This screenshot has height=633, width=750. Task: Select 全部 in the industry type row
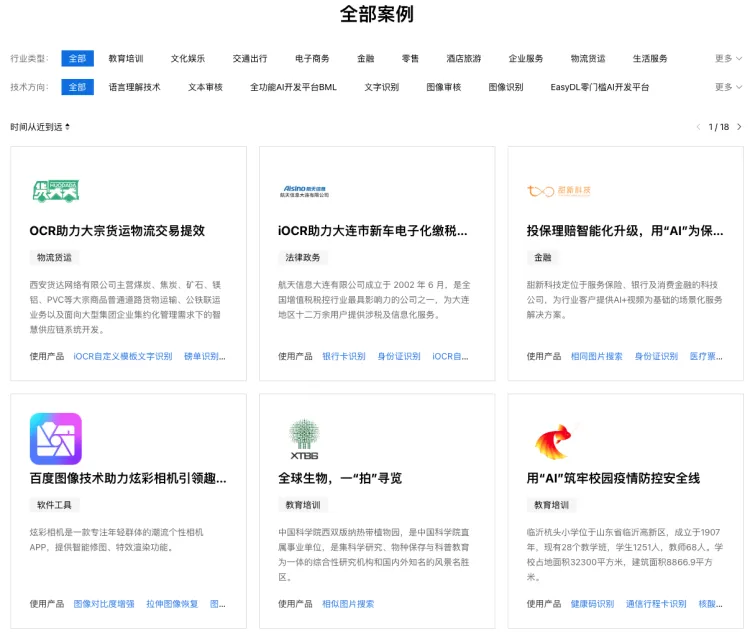[77, 59]
